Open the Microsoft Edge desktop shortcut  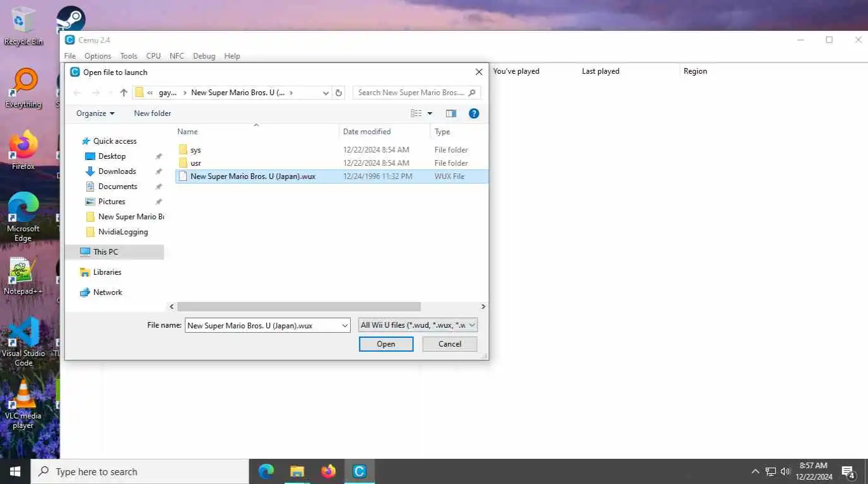23,216
